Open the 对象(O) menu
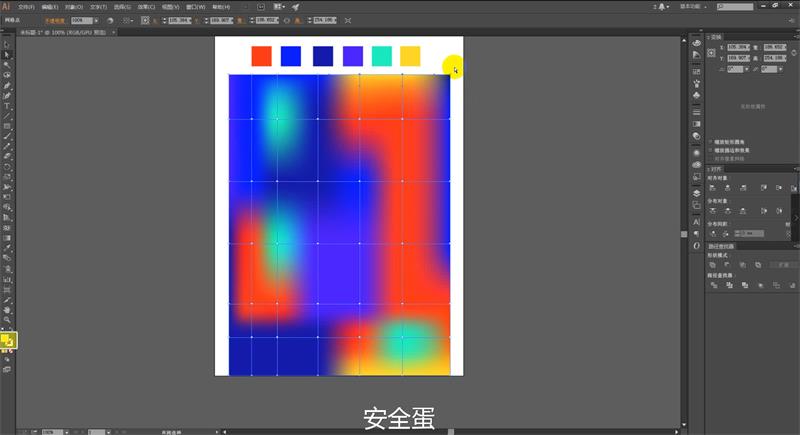Viewport: 800px width, 435px height. point(73,7)
